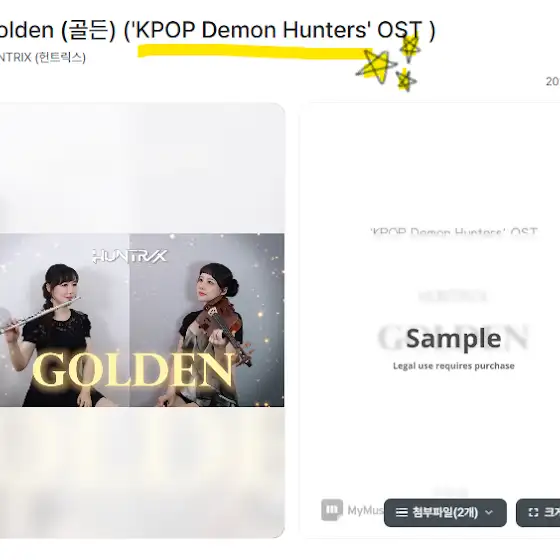
Task: Click the 'Legal use requires purchase' notice
Action: (454, 366)
